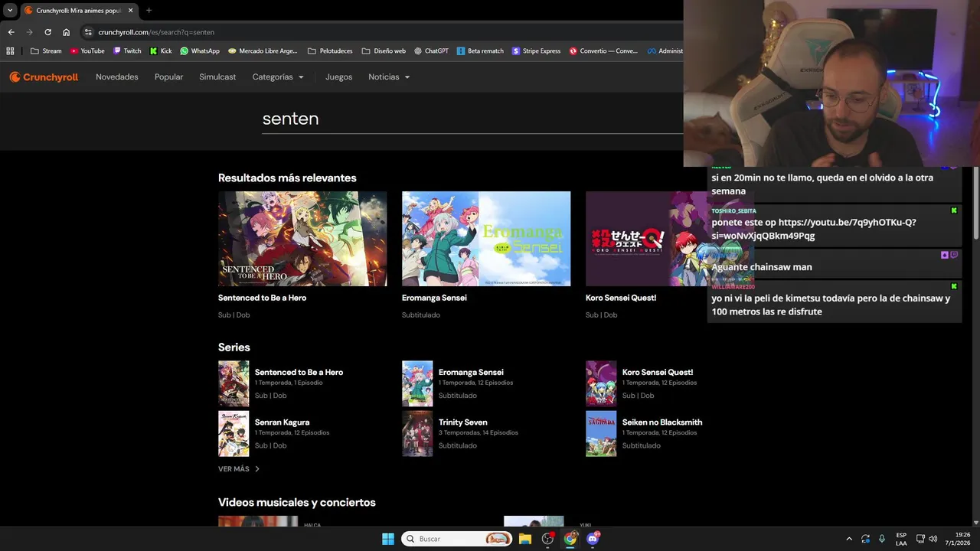Click Eromanga Sensei title under the banner
Image resolution: width=980 pixels, height=551 pixels.
(434, 298)
